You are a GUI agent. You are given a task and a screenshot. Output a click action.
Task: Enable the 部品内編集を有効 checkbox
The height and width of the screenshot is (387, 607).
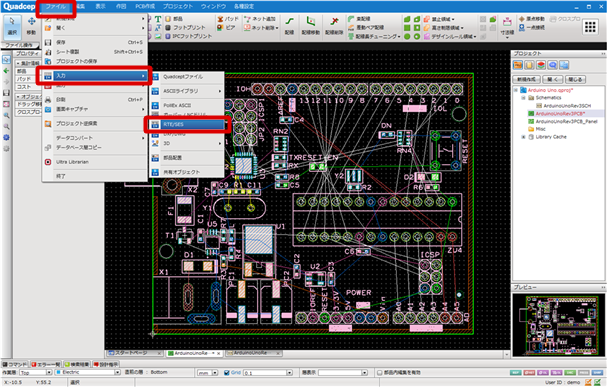click(x=380, y=373)
